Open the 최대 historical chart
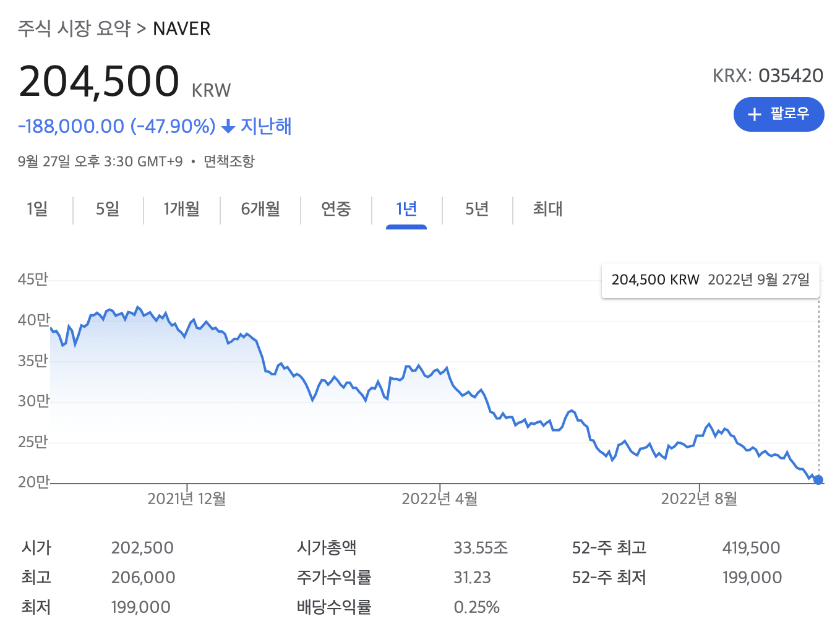The height and width of the screenshot is (637, 840). click(x=548, y=210)
